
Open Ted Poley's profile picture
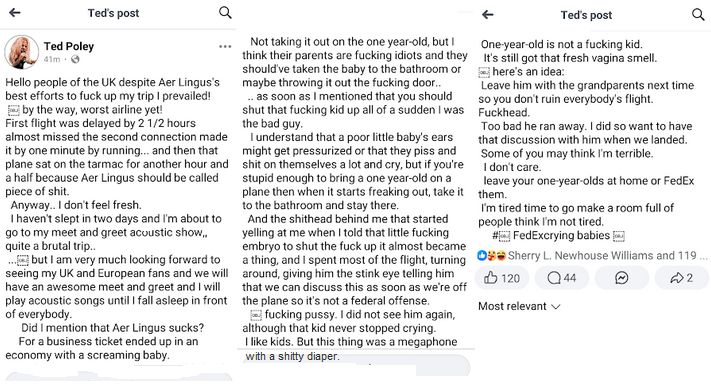coord(21,52)
